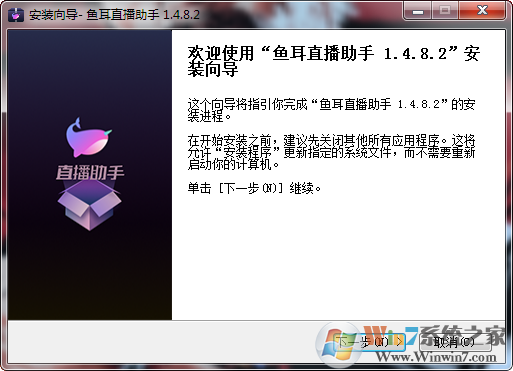Click the paragraph starting 在开始安装之前
The height and width of the screenshot is (371, 513).
click(x=331, y=152)
